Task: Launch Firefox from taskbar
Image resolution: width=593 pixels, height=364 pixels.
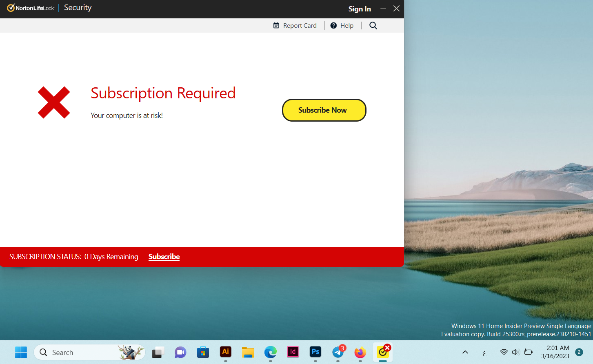Action: (360, 352)
